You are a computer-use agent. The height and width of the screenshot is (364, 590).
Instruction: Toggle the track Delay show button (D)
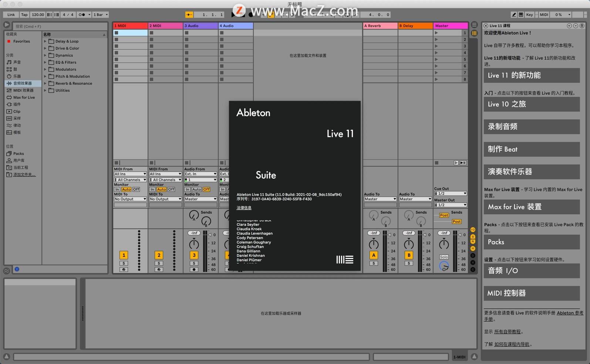click(x=473, y=256)
